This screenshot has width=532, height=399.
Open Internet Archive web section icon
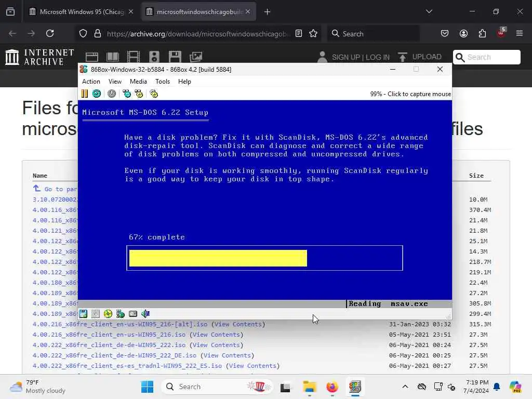[x=91, y=57]
